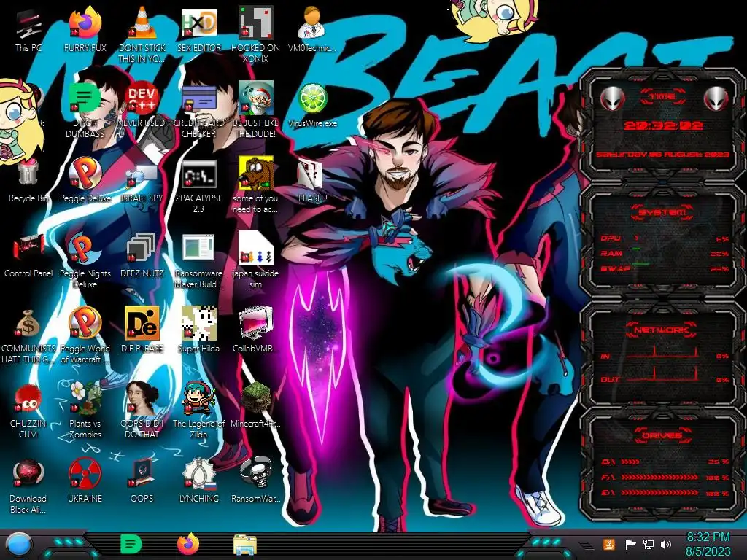
Task: Click the volume speaker tray icon
Action: pyautogui.click(x=666, y=544)
